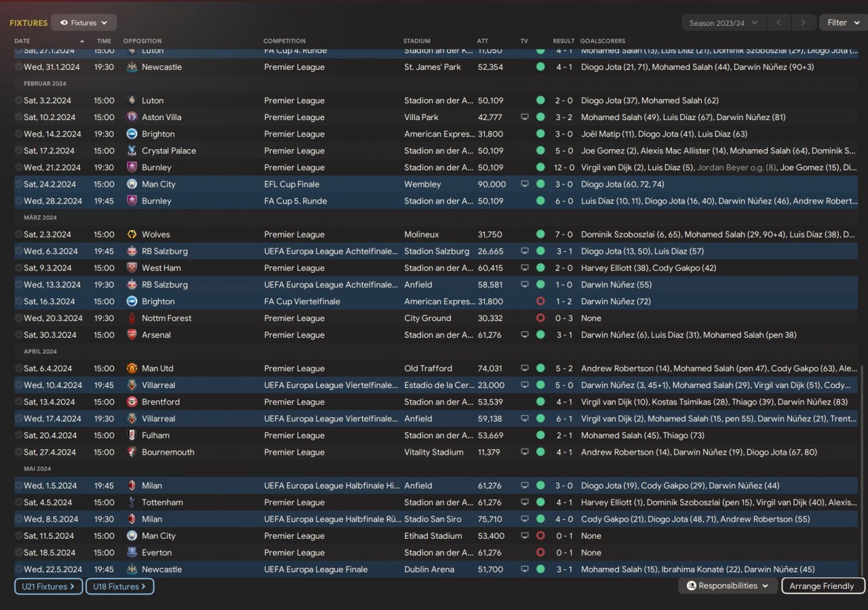Click the TV icon on the Arsenal row
Screen dimensions: 868x610
coord(524,335)
